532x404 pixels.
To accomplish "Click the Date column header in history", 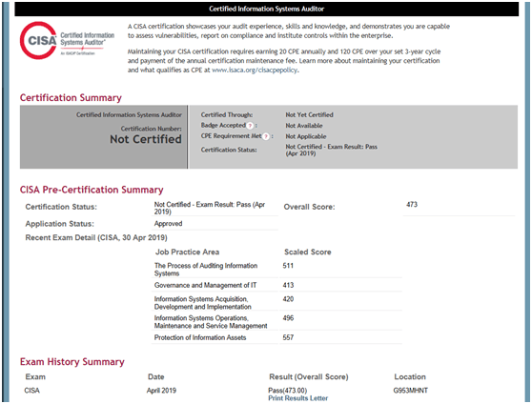I will coord(156,377).
